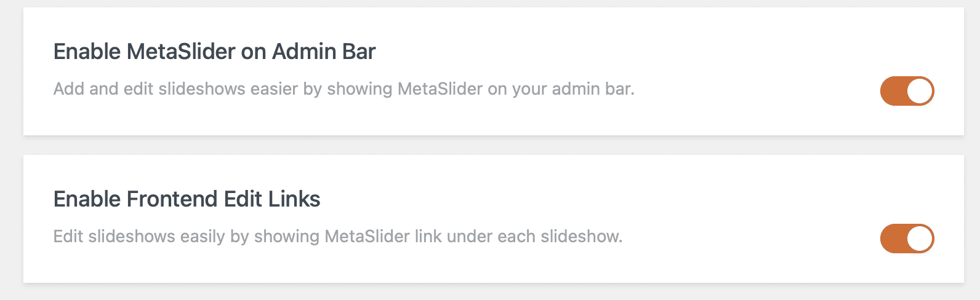This screenshot has width=980, height=300.
Task: Turn off the Frontend Edit Links switch
Action: (x=907, y=239)
